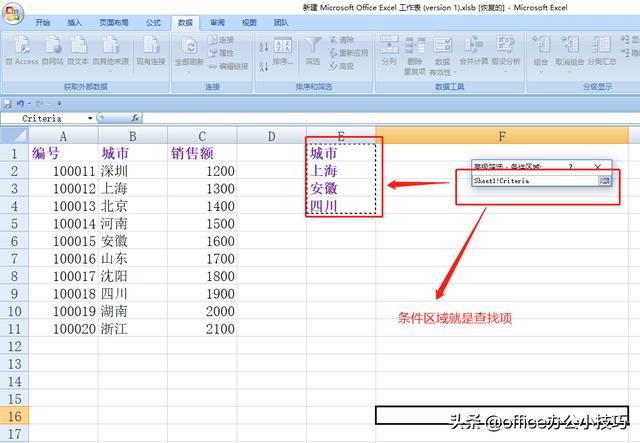This screenshot has height=443, width=640.
Task: Click the select-all corner of the grid
Action: tap(14, 135)
